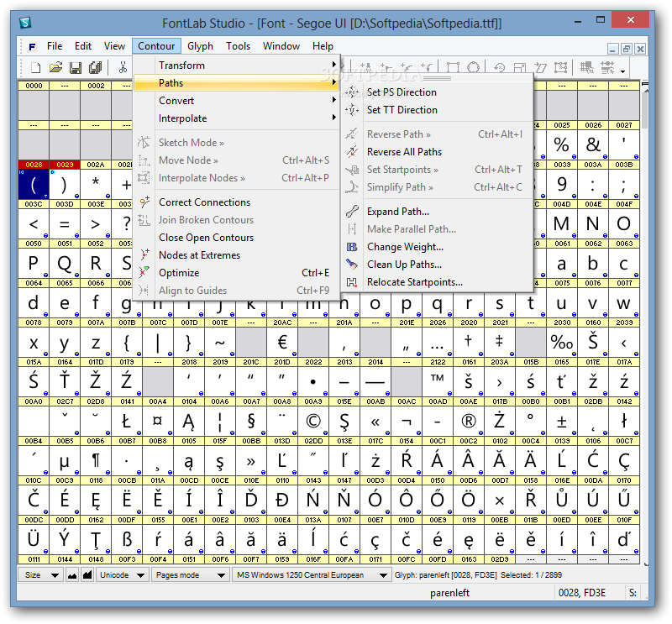Click the Open font folder icon
The height and width of the screenshot is (624, 672).
55,67
